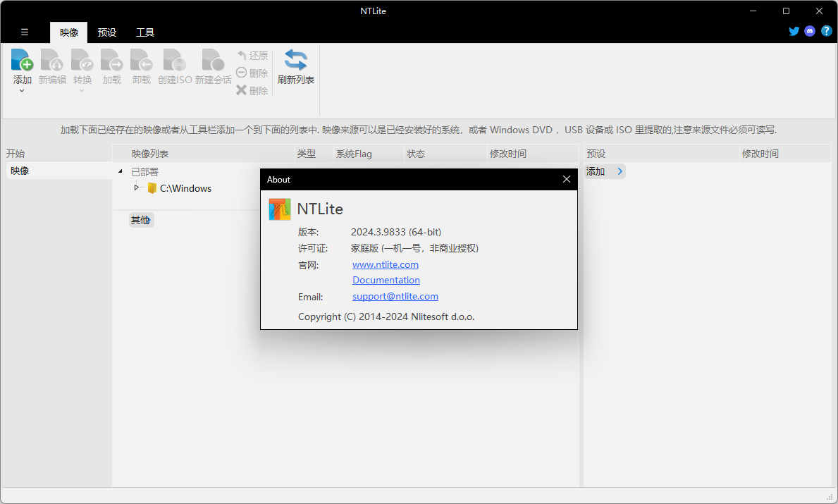This screenshot has width=838, height=504.
Task: Open the Twitter icon link
Action: [x=794, y=31]
